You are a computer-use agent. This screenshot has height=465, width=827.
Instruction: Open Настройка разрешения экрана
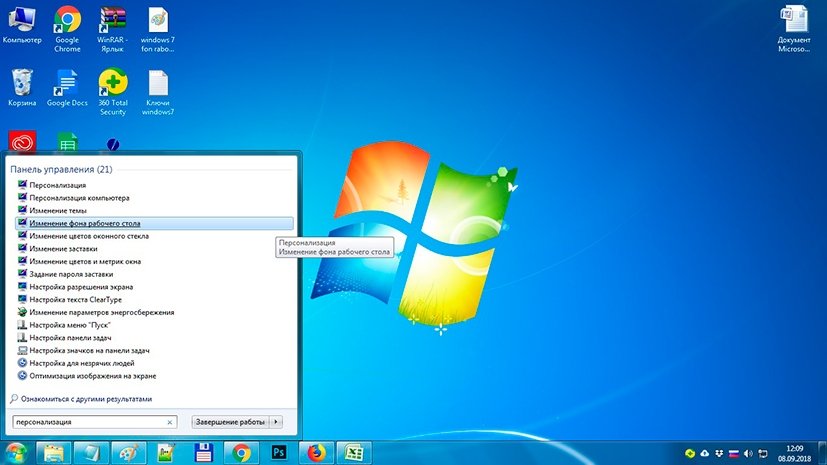click(x=154, y=287)
